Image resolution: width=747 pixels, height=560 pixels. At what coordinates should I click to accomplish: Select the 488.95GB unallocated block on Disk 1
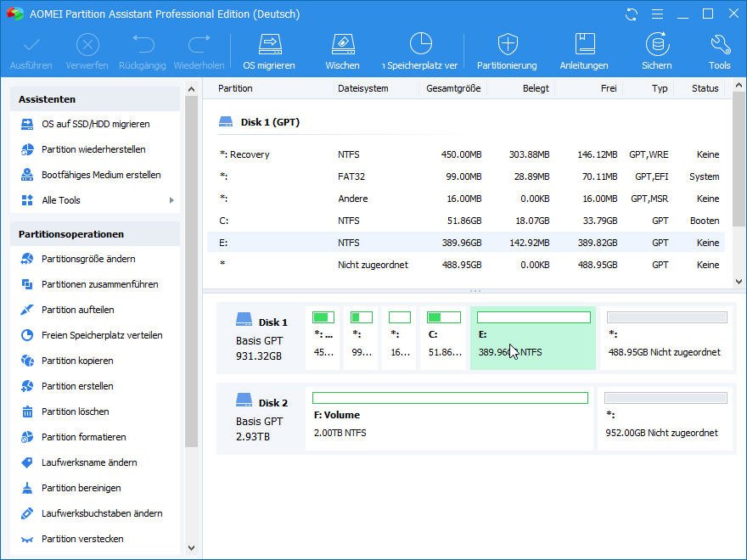tap(666, 338)
